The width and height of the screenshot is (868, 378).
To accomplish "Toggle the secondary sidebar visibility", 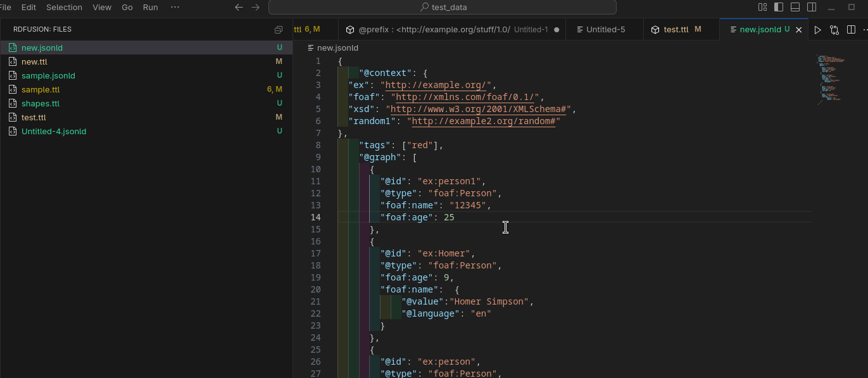I will [x=811, y=7].
